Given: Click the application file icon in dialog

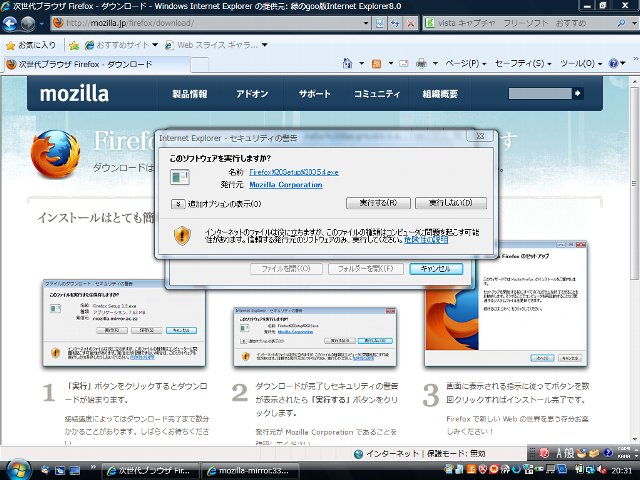Looking at the screenshot, I should point(180,177).
